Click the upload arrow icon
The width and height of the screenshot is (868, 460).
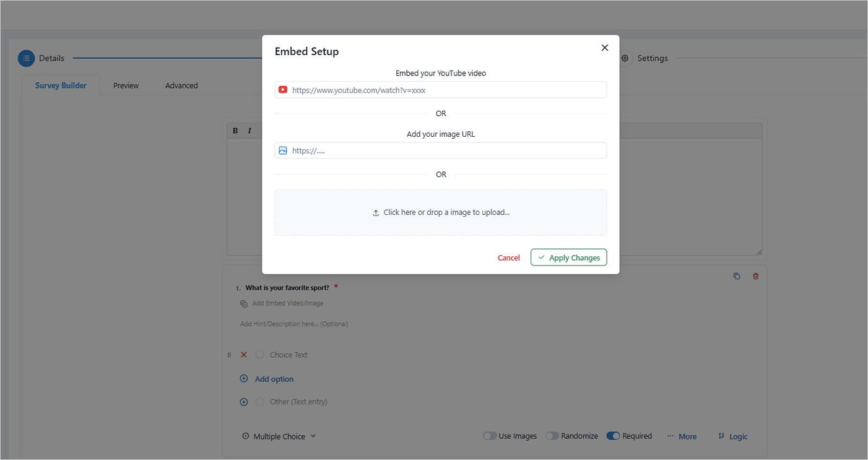click(x=376, y=212)
